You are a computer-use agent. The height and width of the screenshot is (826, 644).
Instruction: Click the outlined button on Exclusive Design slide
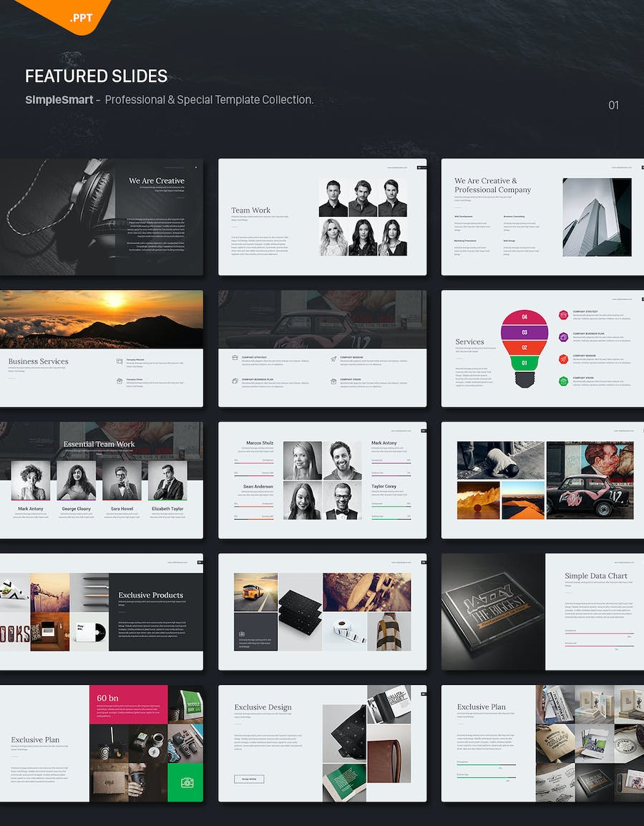[249, 779]
